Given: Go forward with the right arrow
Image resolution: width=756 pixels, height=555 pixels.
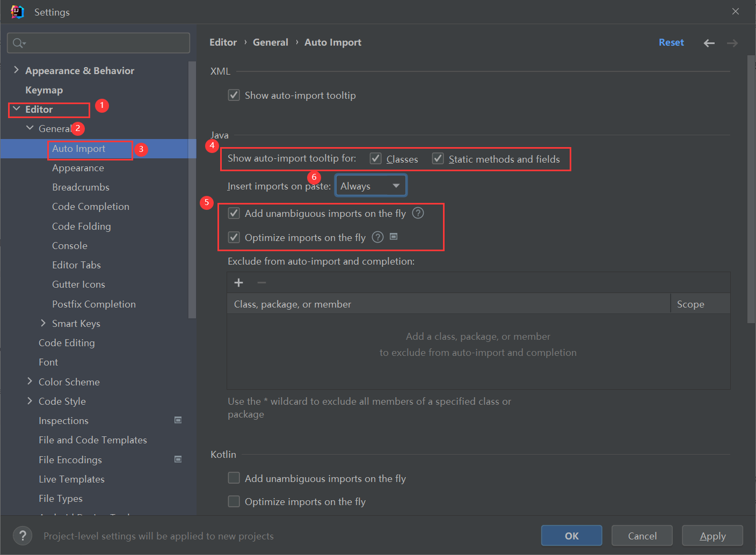Looking at the screenshot, I should pos(732,43).
